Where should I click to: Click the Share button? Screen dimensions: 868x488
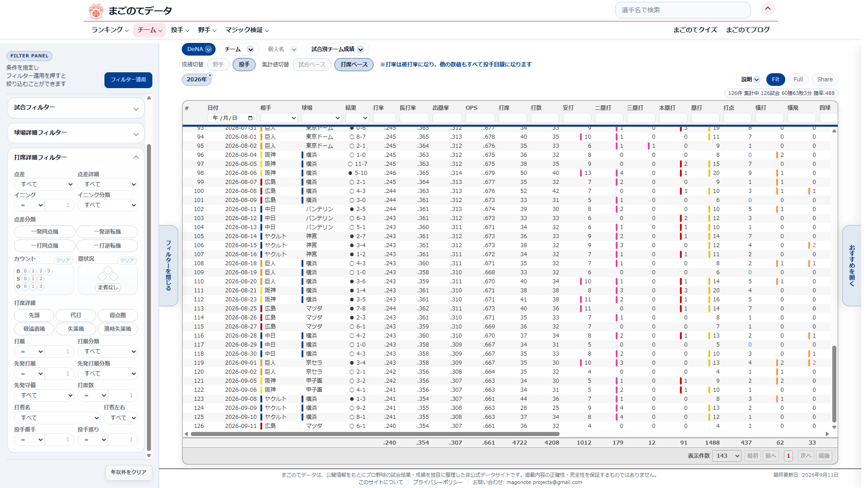tap(825, 80)
